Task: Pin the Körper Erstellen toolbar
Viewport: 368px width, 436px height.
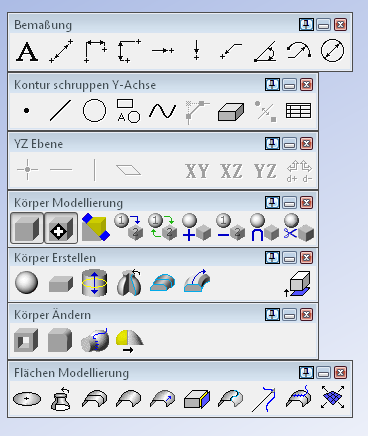Action: [272, 258]
